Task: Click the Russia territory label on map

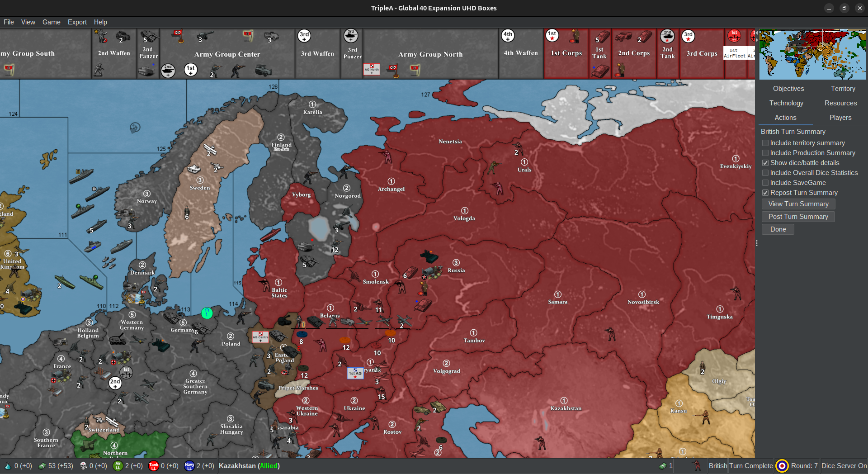Action: pyautogui.click(x=456, y=270)
